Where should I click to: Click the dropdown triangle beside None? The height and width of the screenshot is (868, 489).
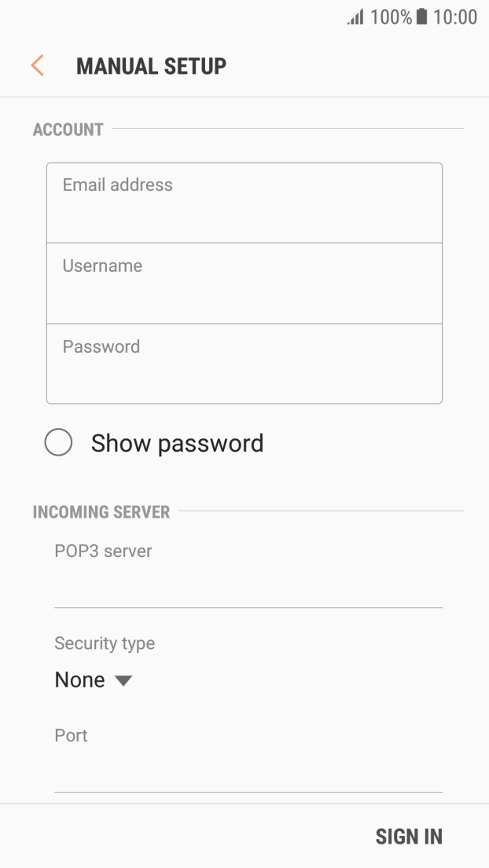point(123,681)
